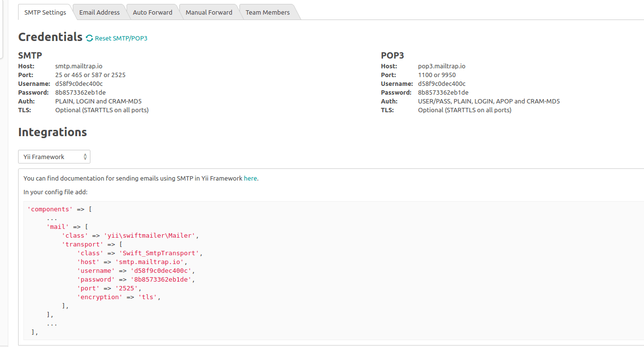
Task: Click the Credentials heading
Action: [50, 37]
